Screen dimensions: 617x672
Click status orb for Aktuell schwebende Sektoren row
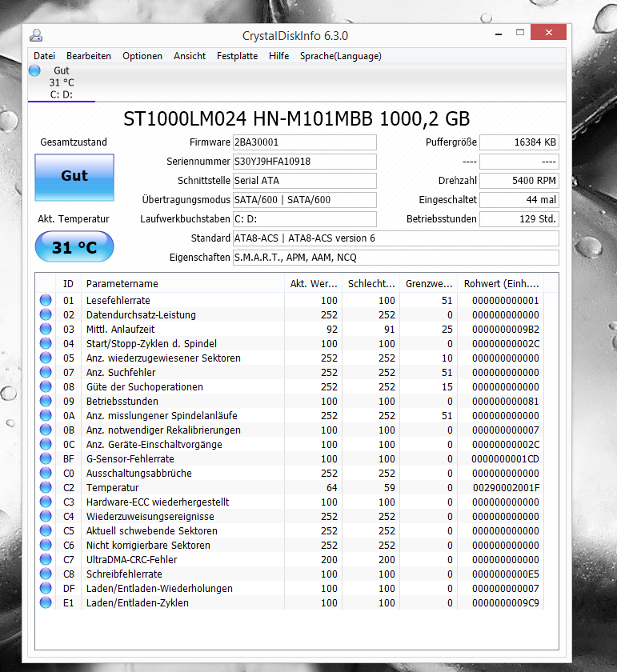pyautogui.click(x=46, y=530)
